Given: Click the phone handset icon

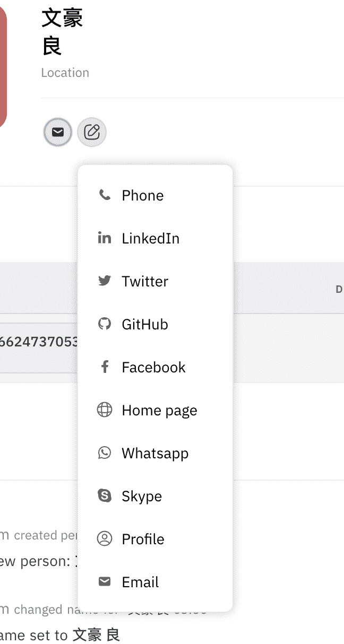Looking at the screenshot, I should tap(105, 195).
